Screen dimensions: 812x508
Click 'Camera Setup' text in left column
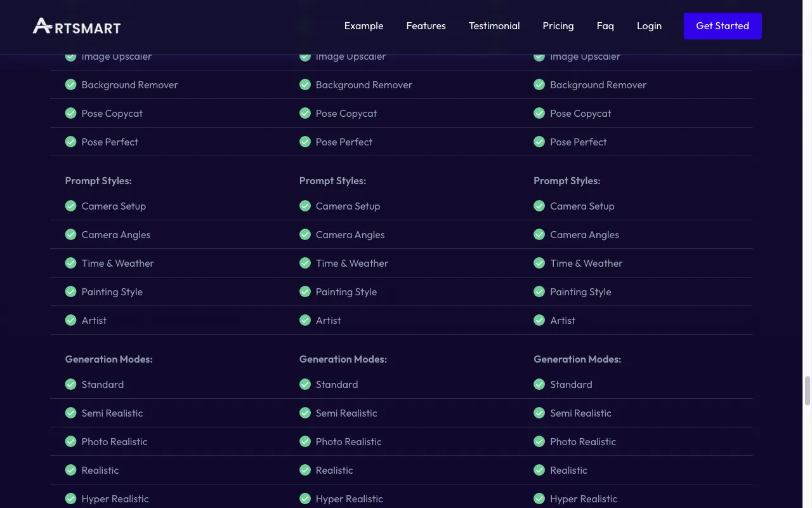tap(114, 206)
